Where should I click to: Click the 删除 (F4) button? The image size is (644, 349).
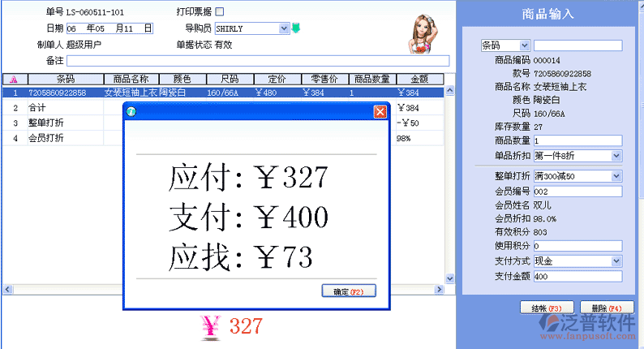coord(607,308)
